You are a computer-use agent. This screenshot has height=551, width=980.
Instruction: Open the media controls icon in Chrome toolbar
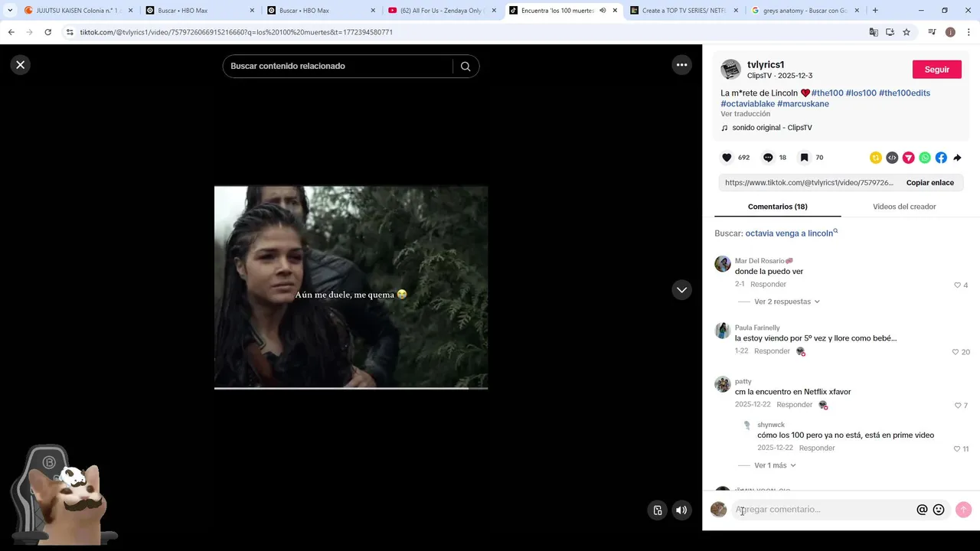click(932, 32)
